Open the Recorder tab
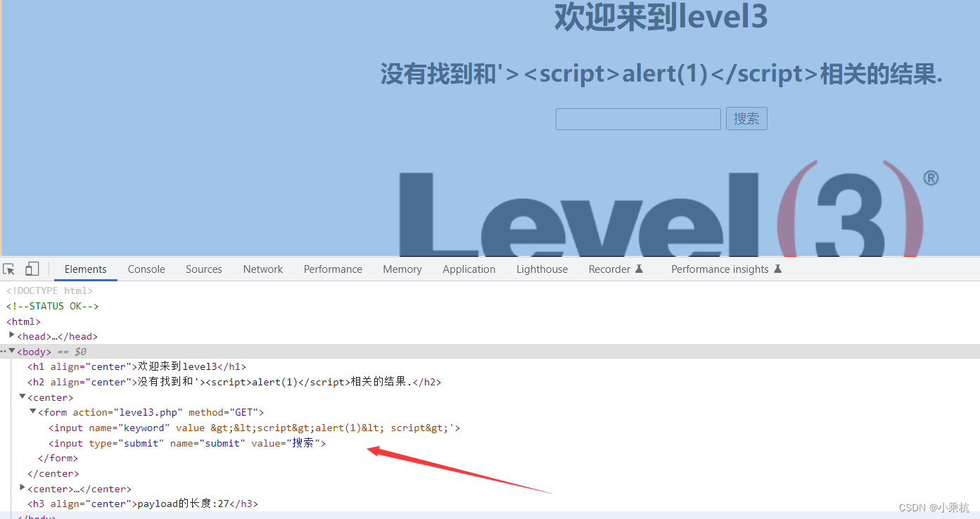Screen dimensions: 980x519 (616, 269)
